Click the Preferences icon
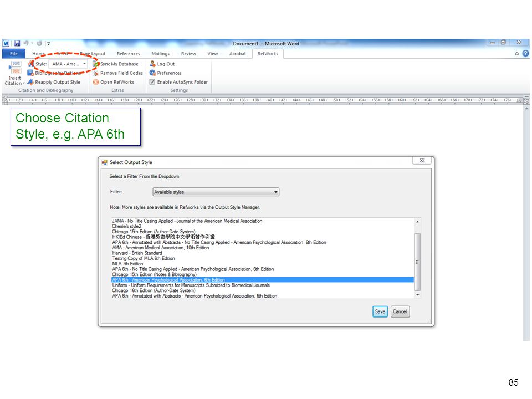The image size is (532, 399). pyautogui.click(x=153, y=73)
